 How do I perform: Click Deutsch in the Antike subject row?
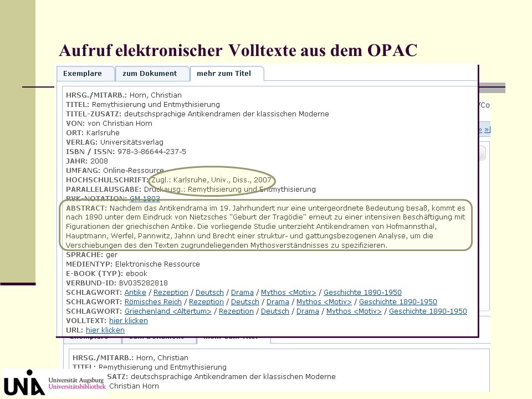pos(209,293)
